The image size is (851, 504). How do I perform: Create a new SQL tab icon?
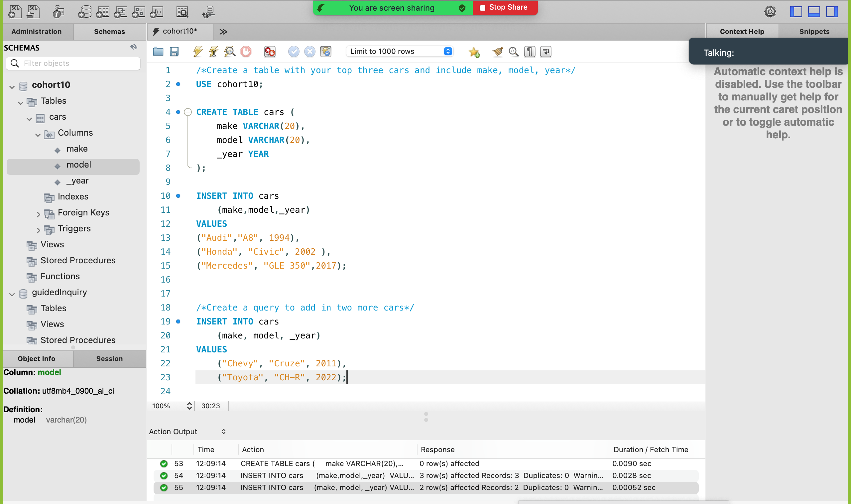point(14,12)
